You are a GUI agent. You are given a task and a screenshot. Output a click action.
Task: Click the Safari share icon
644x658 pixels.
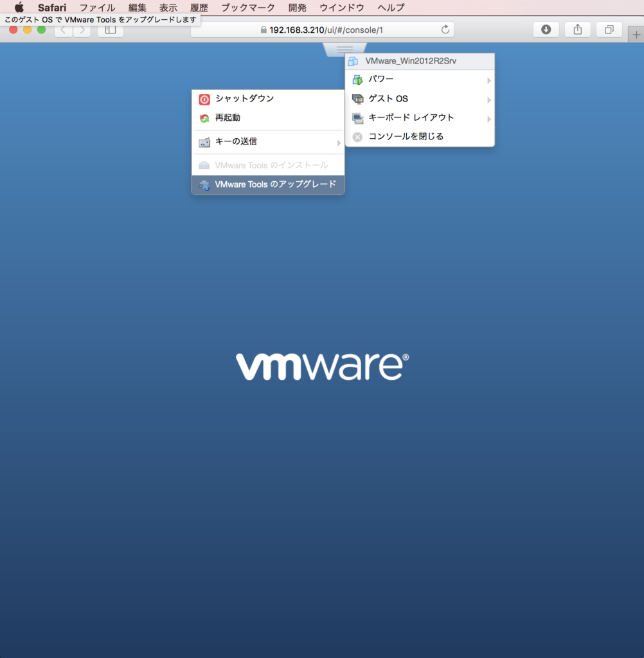click(578, 30)
